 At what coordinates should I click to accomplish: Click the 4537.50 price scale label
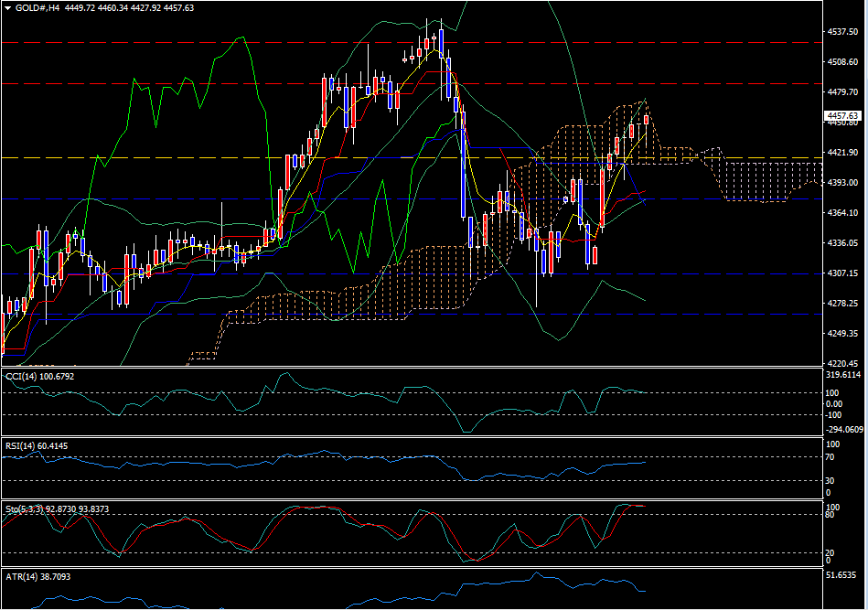coord(841,32)
